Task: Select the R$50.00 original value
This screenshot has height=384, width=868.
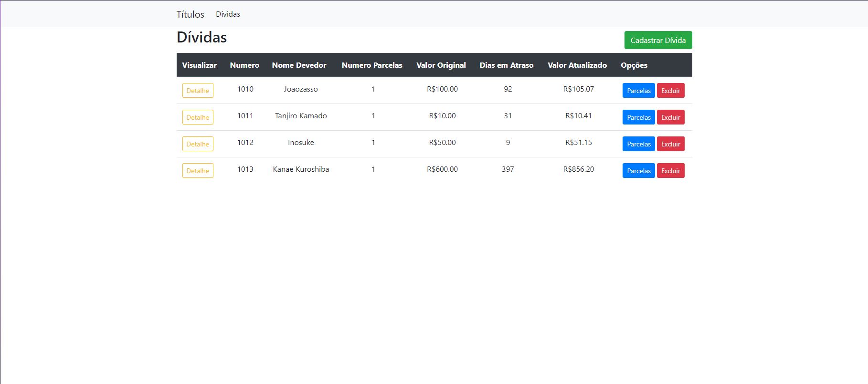Action: coord(442,143)
